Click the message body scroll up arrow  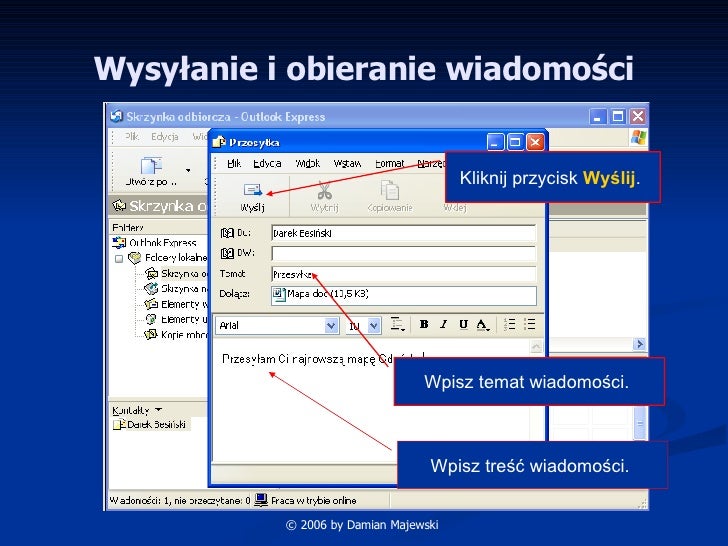(x=536, y=346)
